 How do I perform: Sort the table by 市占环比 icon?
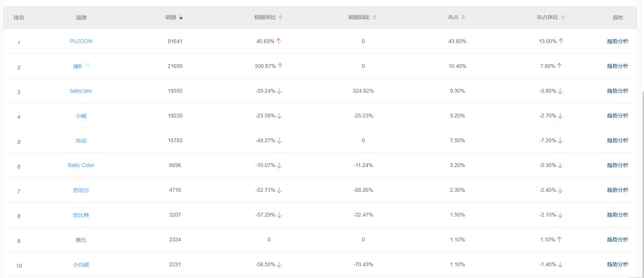pos(563,18)
